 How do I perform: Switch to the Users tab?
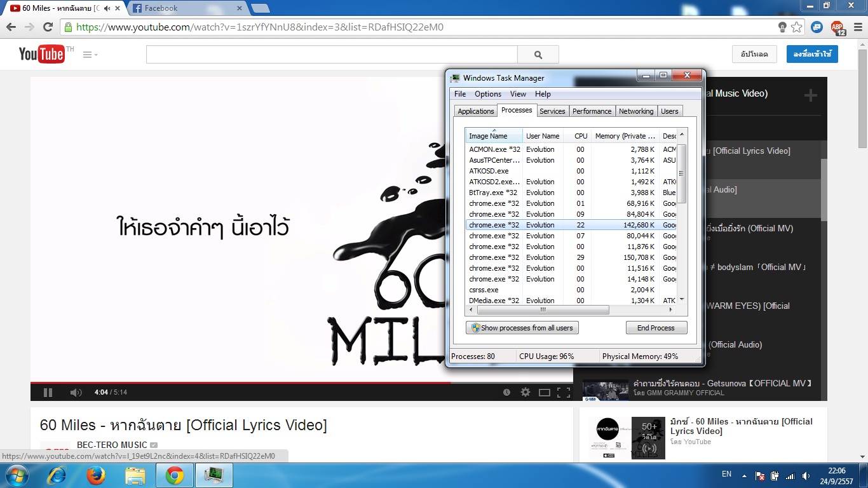pyautogui.click(x=670, y=111)
